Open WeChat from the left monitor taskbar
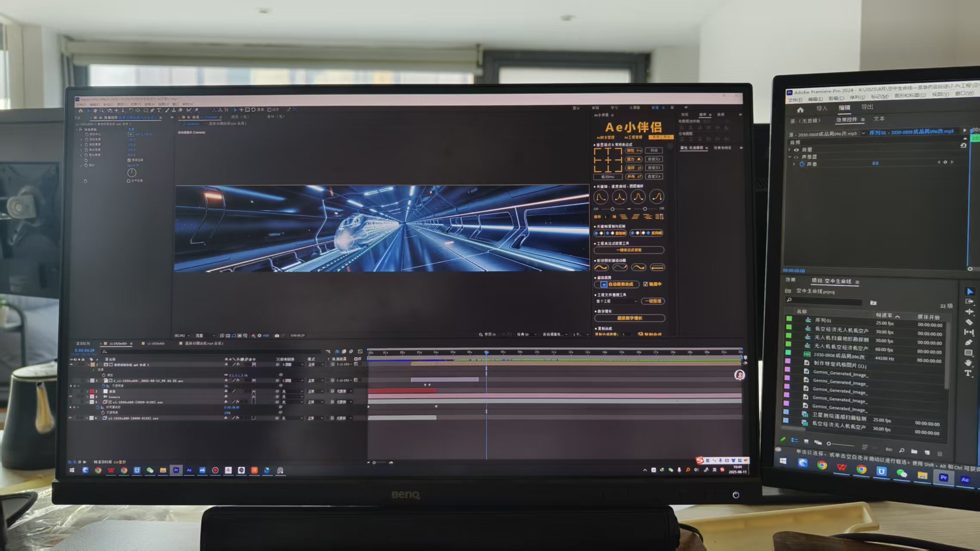Image resolution: width=980 pixels, height=551 pixels. (149, 470)
